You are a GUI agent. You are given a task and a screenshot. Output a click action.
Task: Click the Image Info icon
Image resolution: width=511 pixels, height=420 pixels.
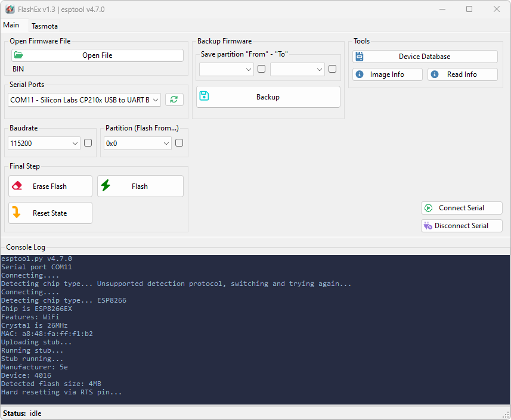coord(360,74)
